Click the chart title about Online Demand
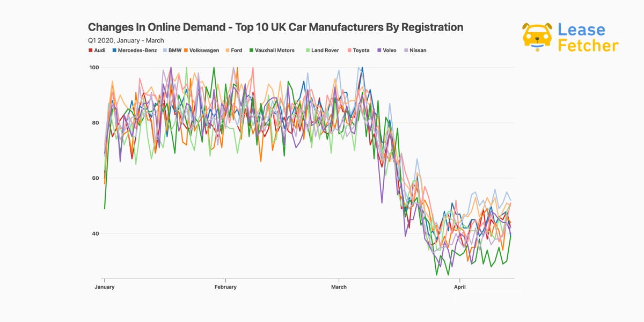This screenshot has height=322, width=644. click(276, 27)
